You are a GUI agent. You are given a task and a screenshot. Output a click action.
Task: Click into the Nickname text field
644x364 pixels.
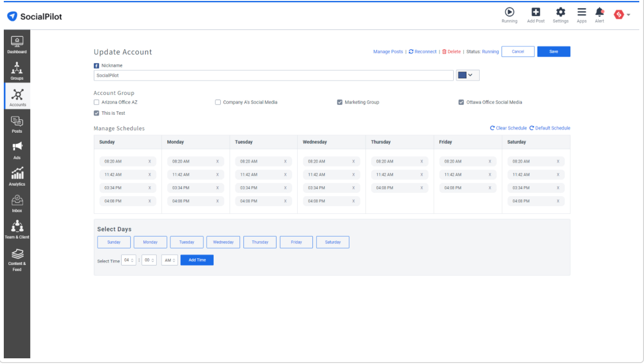tap(273, 75)
